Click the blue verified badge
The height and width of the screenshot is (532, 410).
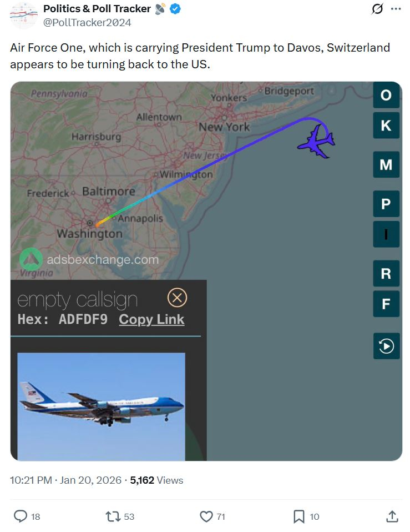(x=175, y=9)
